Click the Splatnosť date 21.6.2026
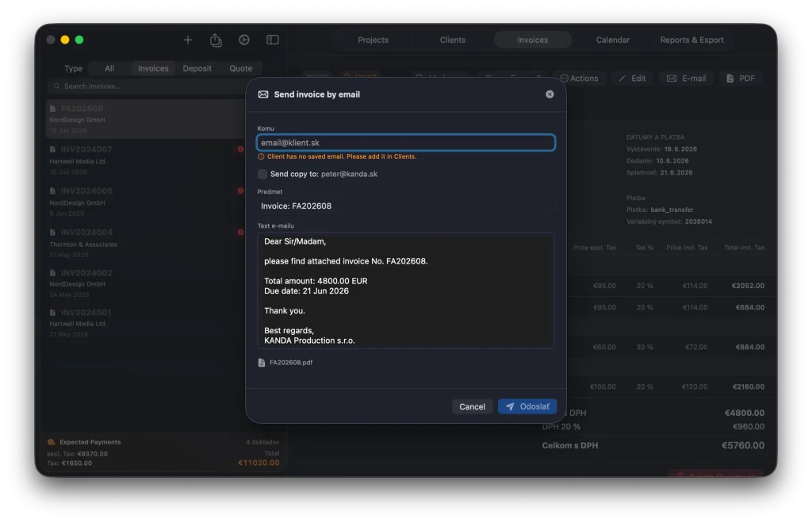The height and width of the screenshot is (523, 812). point(676,172)
